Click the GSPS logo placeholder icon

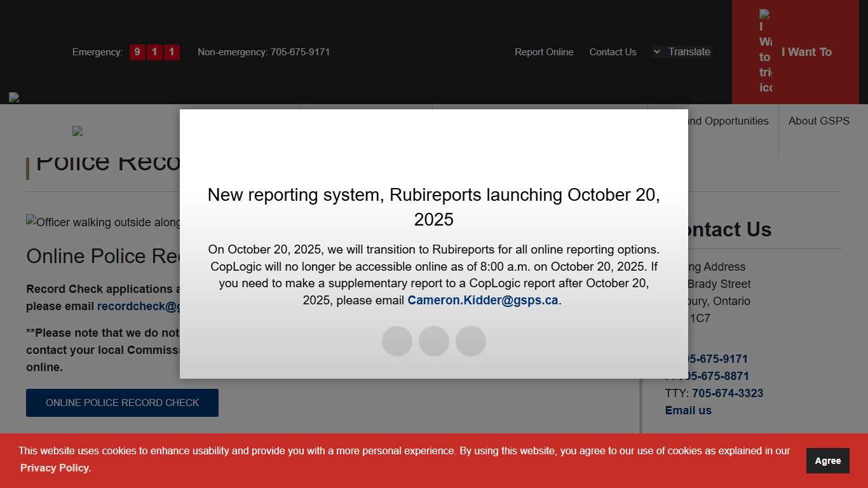(x=78, y=131)
